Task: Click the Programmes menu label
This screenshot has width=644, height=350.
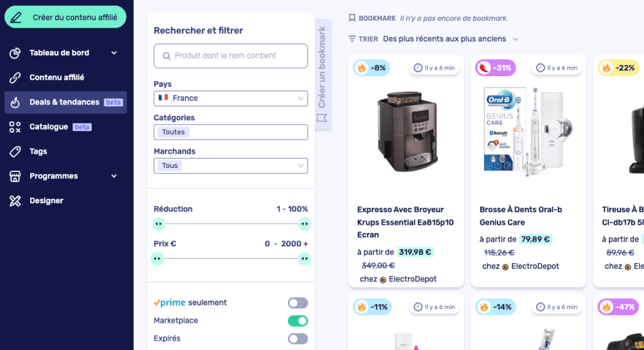Action: pos(54,176)
